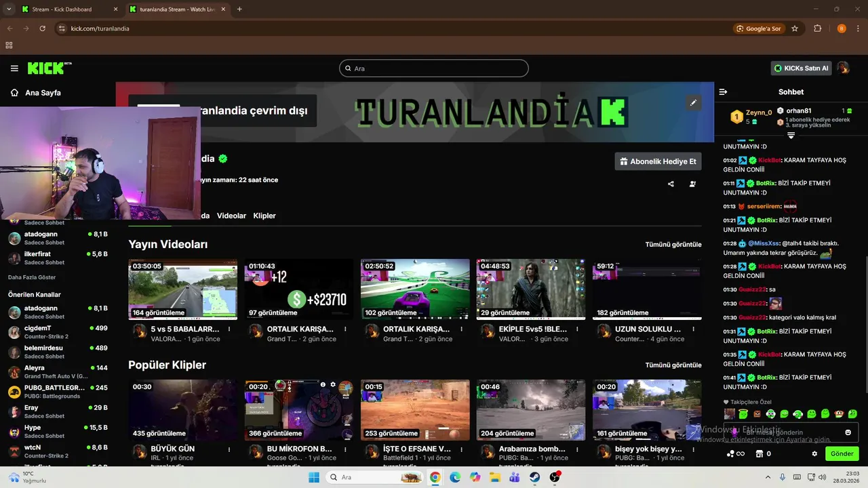Open the 02:50:52 ORTALIK KARIŞA video thumbnail
Viewport: 868px width, 488px height.
tap(415, 289)
